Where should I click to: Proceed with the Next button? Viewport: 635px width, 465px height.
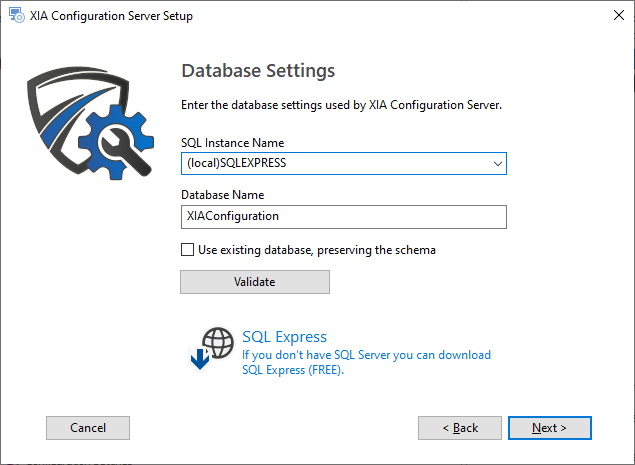click(x=549, y=428)
